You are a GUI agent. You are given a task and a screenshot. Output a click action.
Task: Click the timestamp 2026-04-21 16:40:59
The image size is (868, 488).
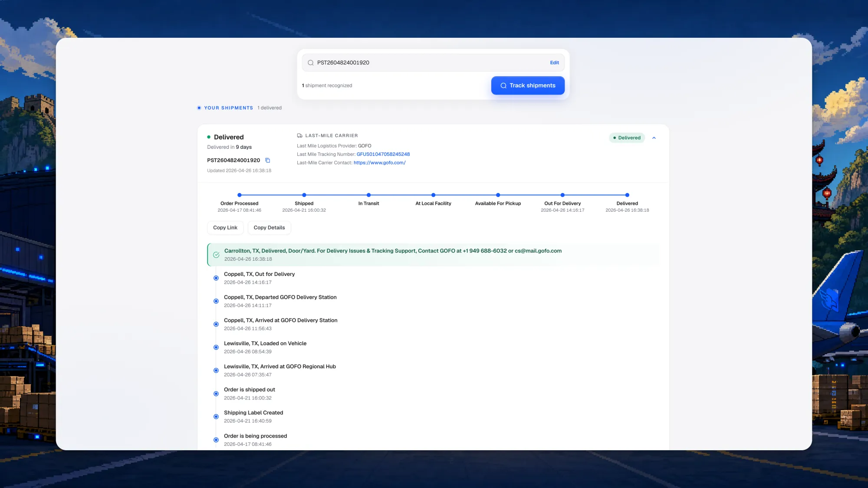point(248,421)
